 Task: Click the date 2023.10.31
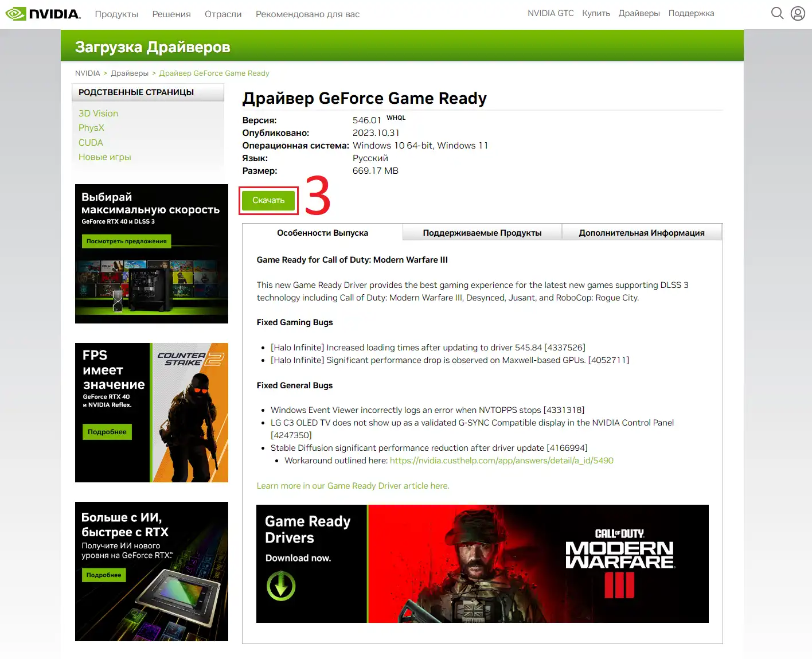click(376, 133)
